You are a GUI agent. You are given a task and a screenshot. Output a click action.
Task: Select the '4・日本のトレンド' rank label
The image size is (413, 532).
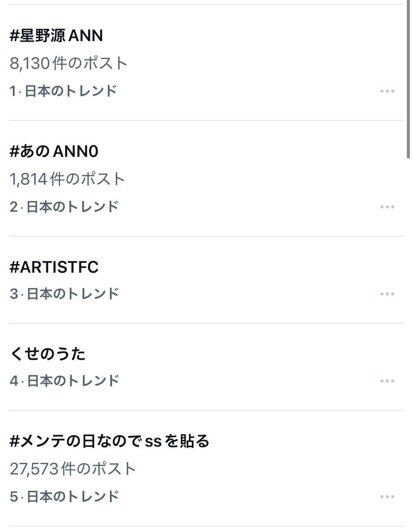coord(64,381)
